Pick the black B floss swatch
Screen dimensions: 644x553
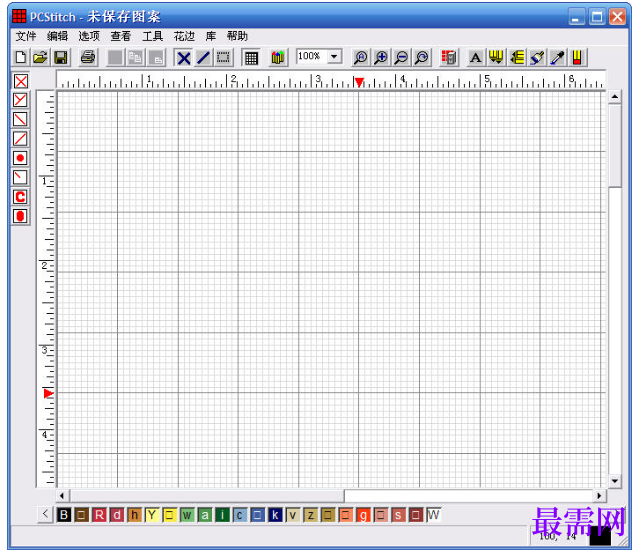64,515
